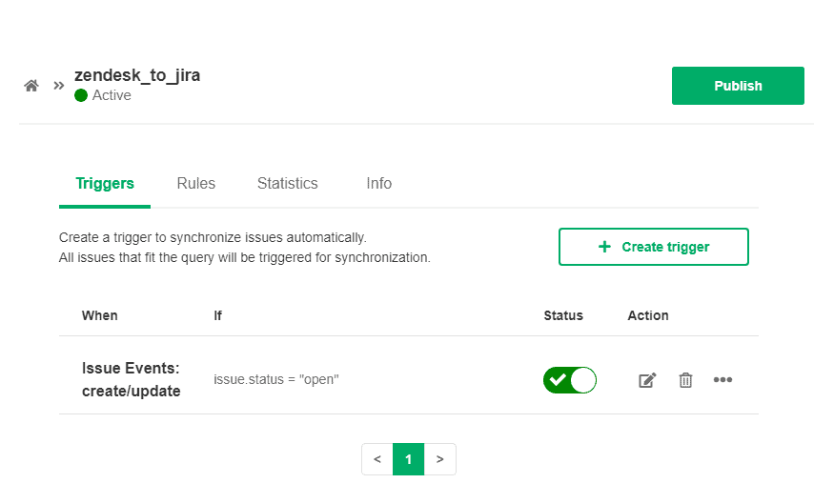Click the zendesk_to_jira connection title
Viewport: 834px width, 504px height.
click(x=137, y=75)
